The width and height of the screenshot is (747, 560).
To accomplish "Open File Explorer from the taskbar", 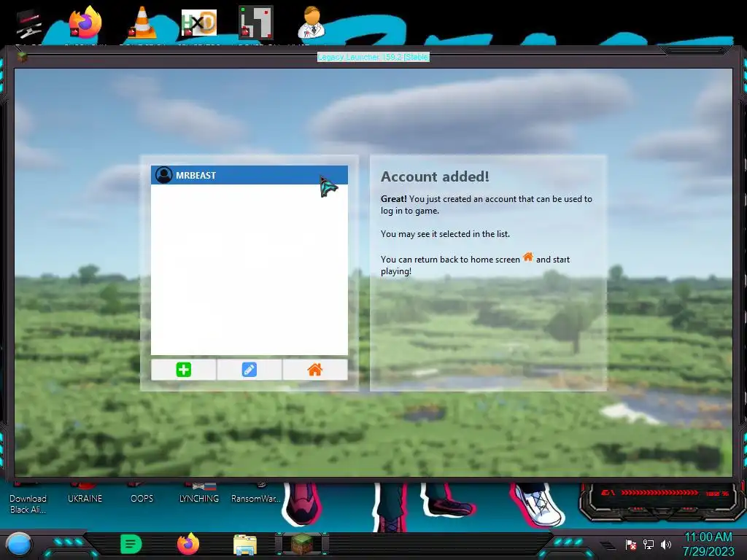I will (x=245, y=545).
